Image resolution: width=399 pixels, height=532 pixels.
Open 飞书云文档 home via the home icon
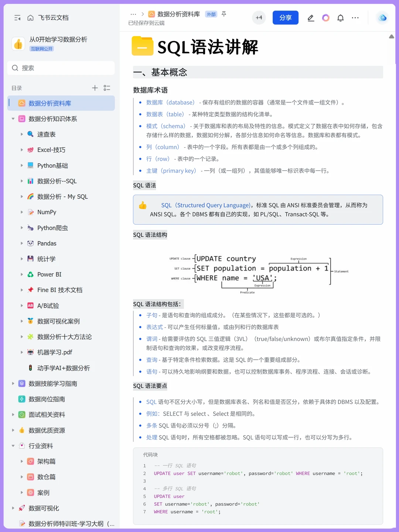click(x=30, y=17)
